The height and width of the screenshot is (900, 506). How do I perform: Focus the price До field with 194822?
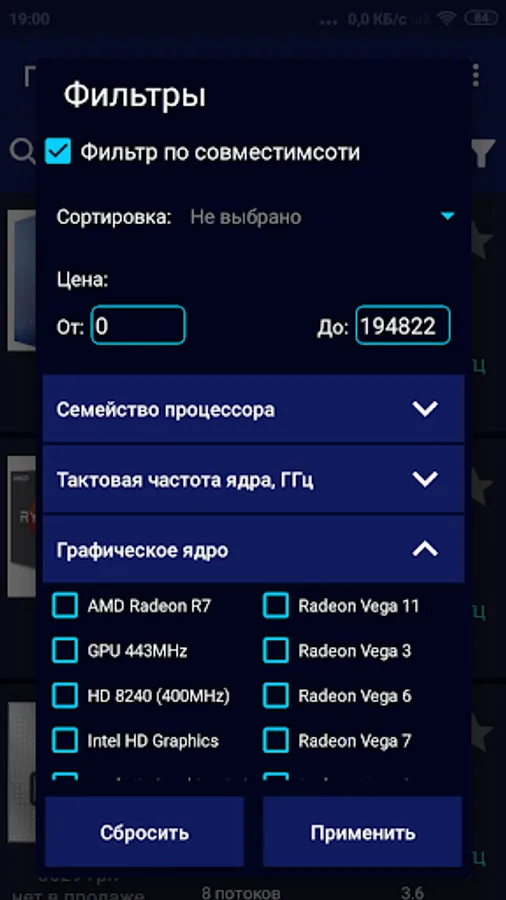(403, 325)
